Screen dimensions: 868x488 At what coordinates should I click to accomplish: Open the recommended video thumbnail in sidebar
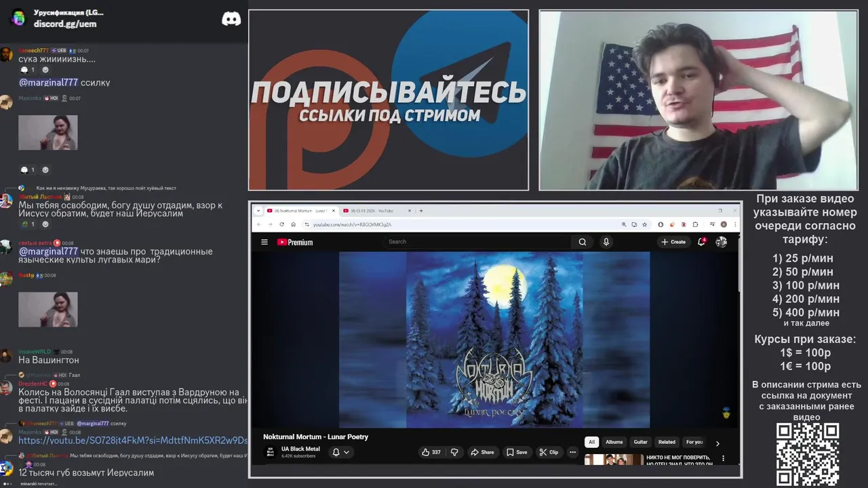pyautogui.click(x=614, y=460)
